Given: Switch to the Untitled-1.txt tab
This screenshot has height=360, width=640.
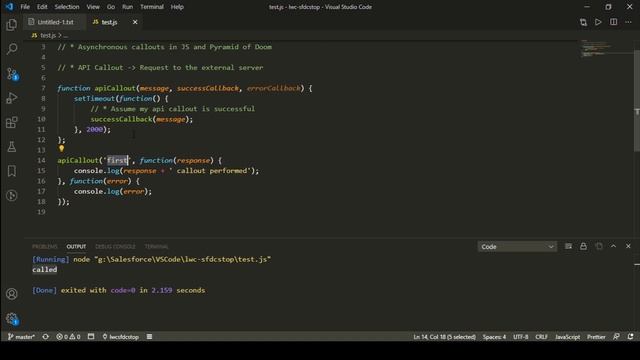Looking at the screenshot, I should [x=55, y=22].
